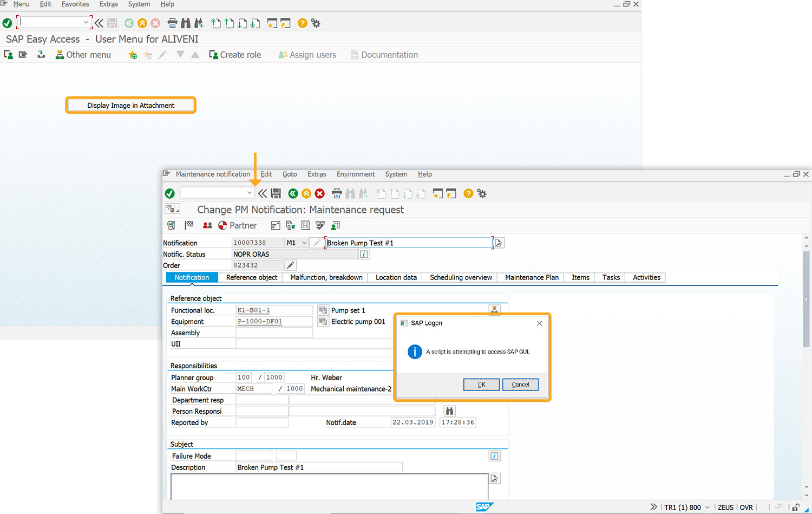Switch to the Malfunction, breakdown tab
Image resolution: width=812 pixels, height=514 pixels.
(x=326, y=277)
